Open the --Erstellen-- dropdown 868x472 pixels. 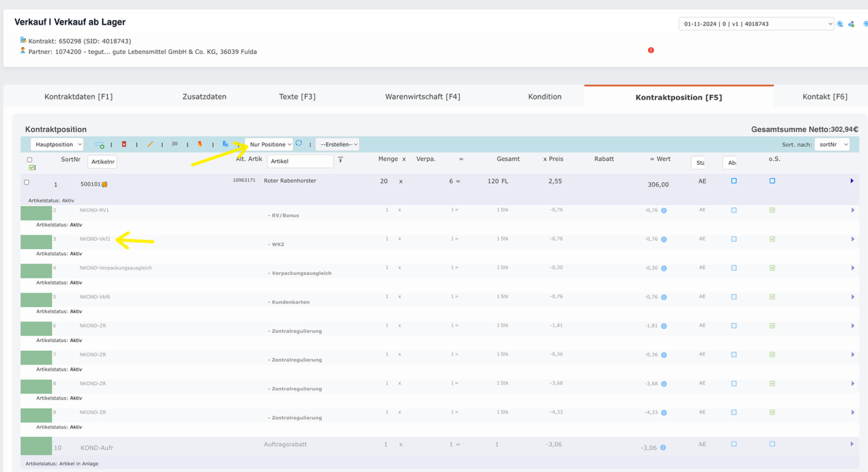[x=337, y=144]
